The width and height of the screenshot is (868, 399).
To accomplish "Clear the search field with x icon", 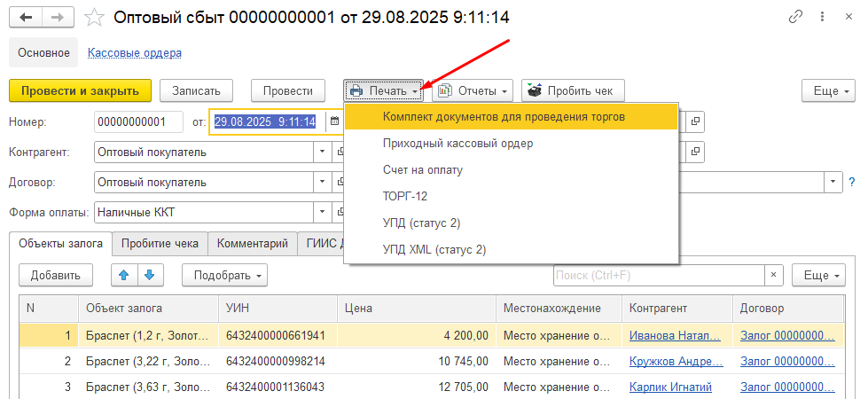I will tap(773, 275).
